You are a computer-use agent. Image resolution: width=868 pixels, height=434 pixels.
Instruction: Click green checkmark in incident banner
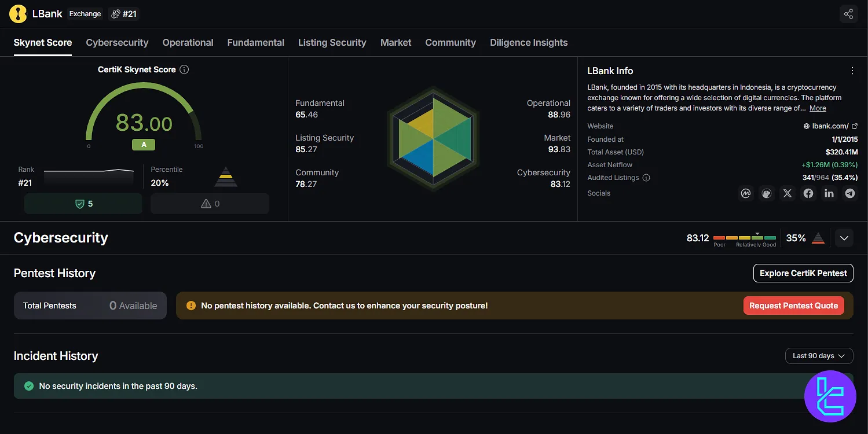pos(29,386)
